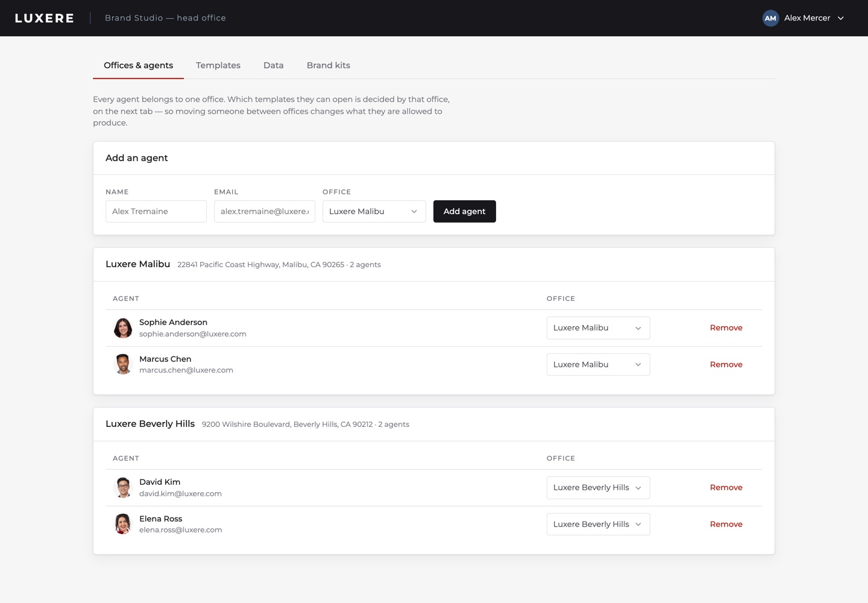This screenshot has height=603, width=868.
Task: Click the Luxere Malibu office heading
Action: tap(138, 264)
